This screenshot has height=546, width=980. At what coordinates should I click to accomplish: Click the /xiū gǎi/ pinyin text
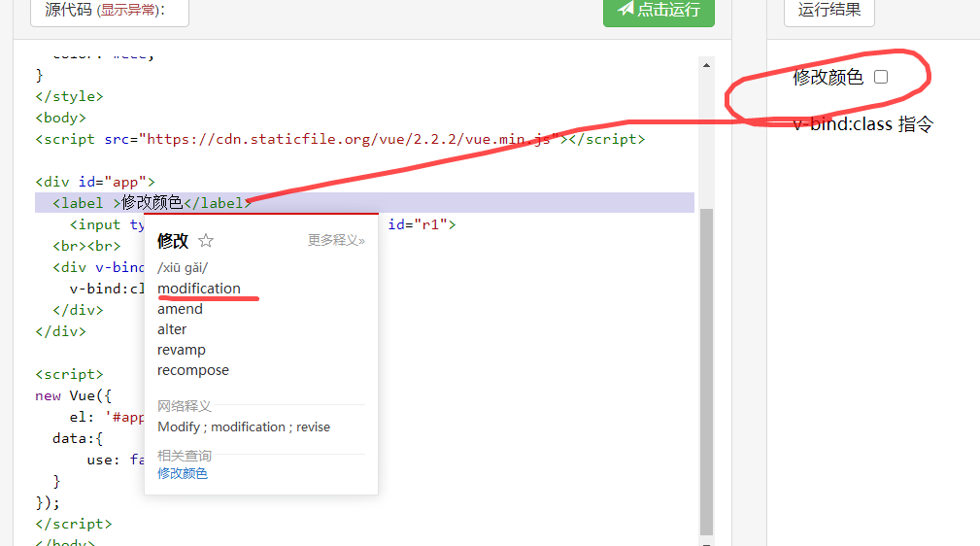[x=183, y=268]
